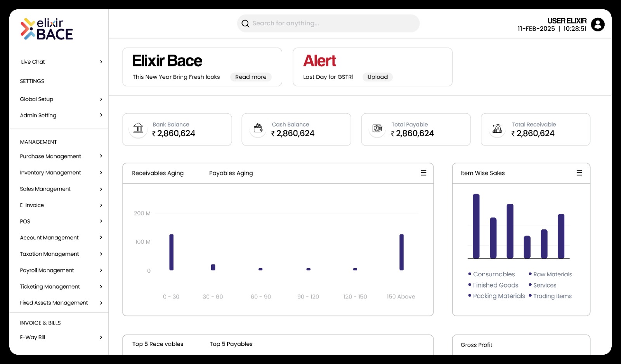Open Inventory Management in sidebar
Viewport: 621px width, 364px height.
50,173
